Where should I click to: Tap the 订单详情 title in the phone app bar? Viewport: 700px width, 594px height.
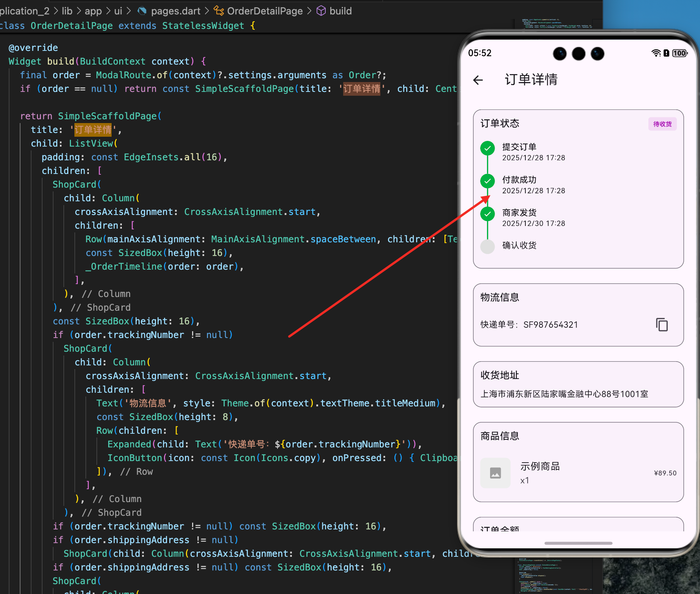coord(531,80)
